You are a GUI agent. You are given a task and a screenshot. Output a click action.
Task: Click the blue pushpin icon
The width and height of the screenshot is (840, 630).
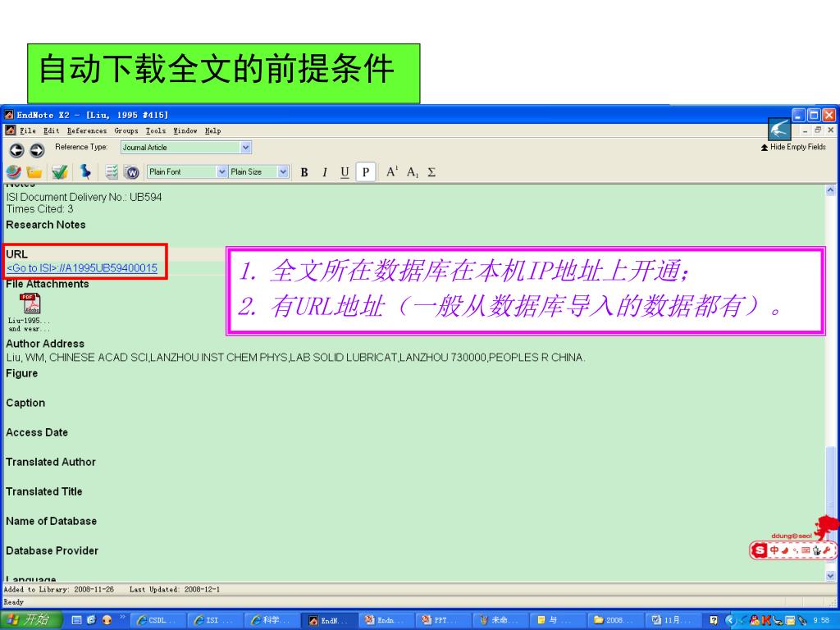click(x=85, y=171)
